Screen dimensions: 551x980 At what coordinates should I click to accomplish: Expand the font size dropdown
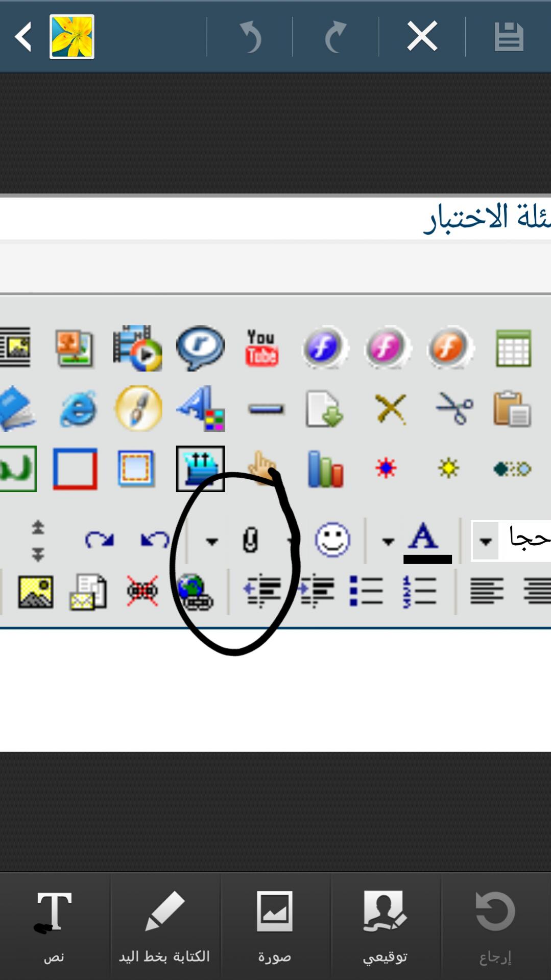(486, 541)
